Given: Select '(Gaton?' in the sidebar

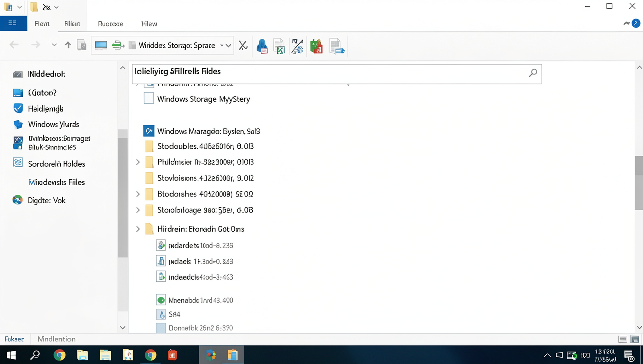Looking at the screenshot, I should 42,93.
